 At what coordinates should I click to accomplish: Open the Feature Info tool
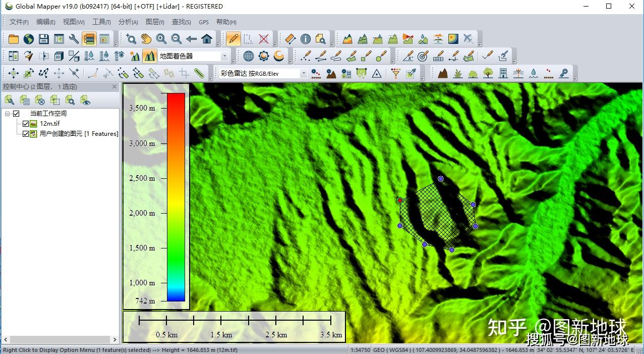point(306,39)
